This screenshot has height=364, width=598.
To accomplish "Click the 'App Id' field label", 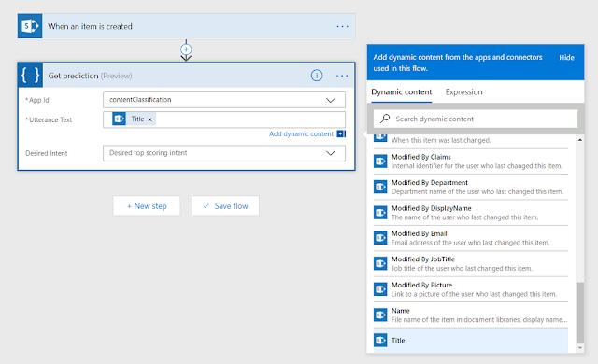I will (x=39, y=100).
